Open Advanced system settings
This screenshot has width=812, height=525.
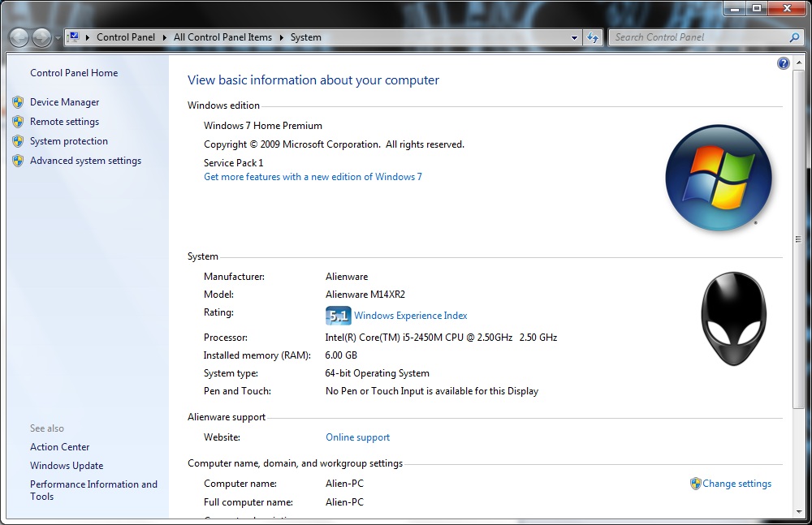pos(85,161)
